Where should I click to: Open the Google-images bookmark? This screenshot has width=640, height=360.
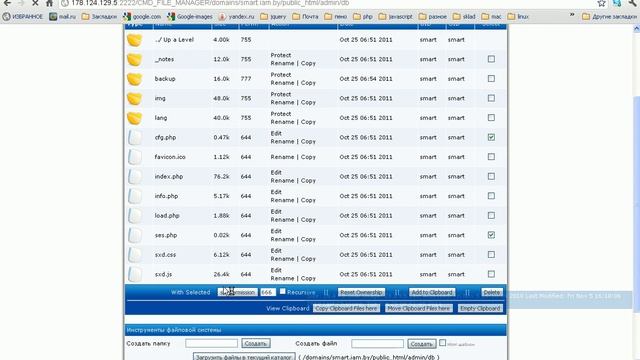click(190, 17)
